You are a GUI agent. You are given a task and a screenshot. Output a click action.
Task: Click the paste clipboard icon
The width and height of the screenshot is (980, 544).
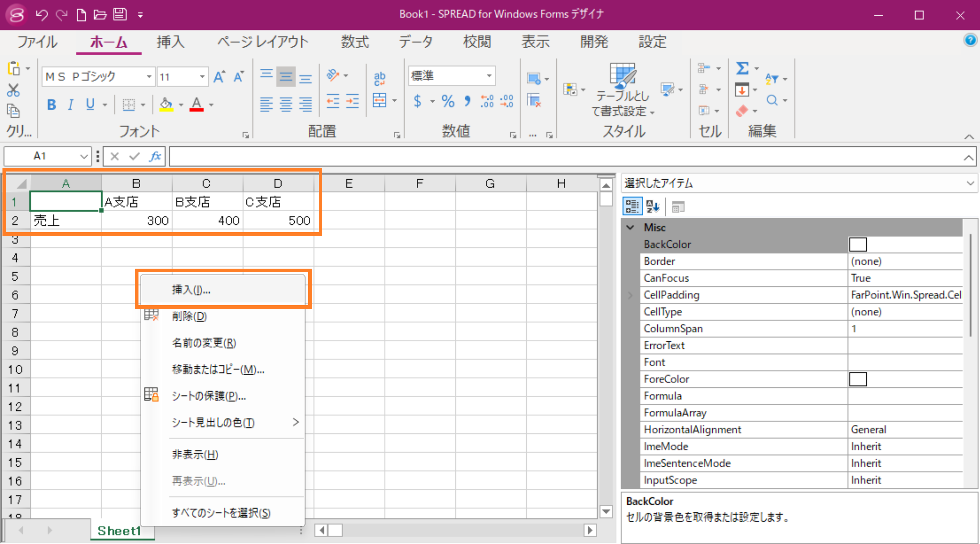point(13,68)
